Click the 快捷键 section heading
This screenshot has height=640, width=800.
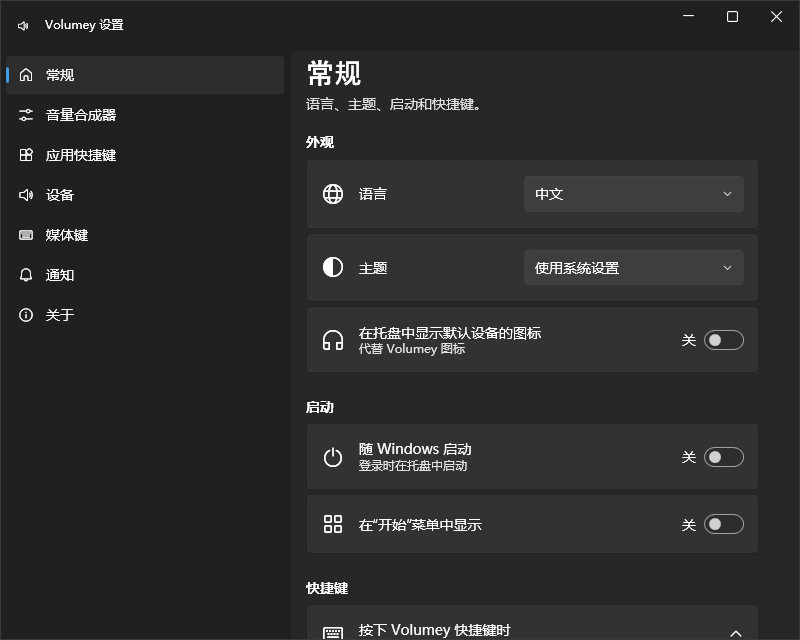click(x=327, y=588)
